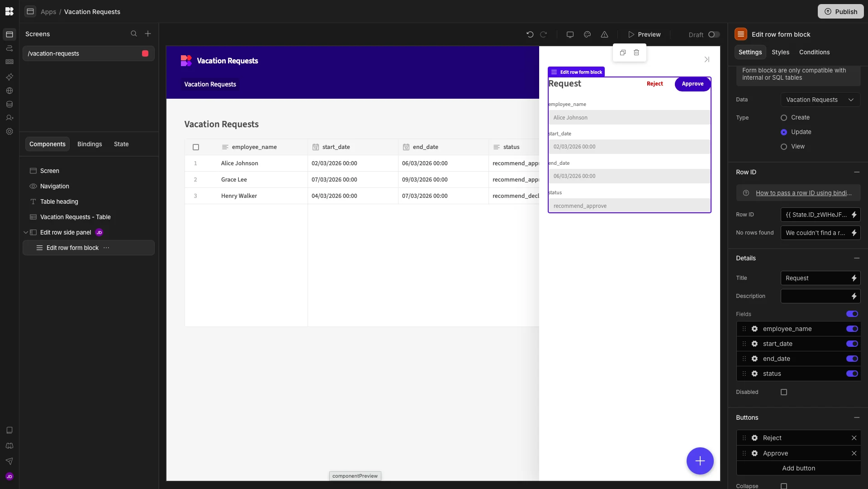Click the No rows found text field

816,233
